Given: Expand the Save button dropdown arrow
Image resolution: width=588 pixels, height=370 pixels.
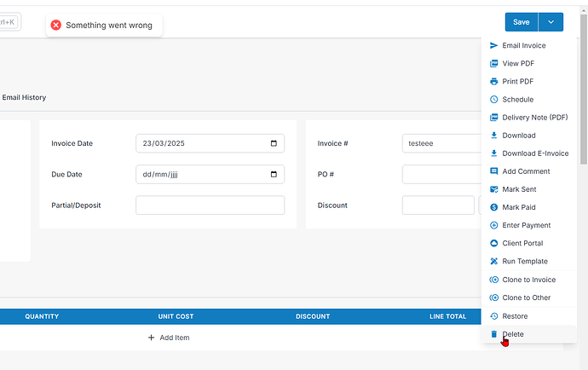Looking at the screenshot, I should (551, 22).
